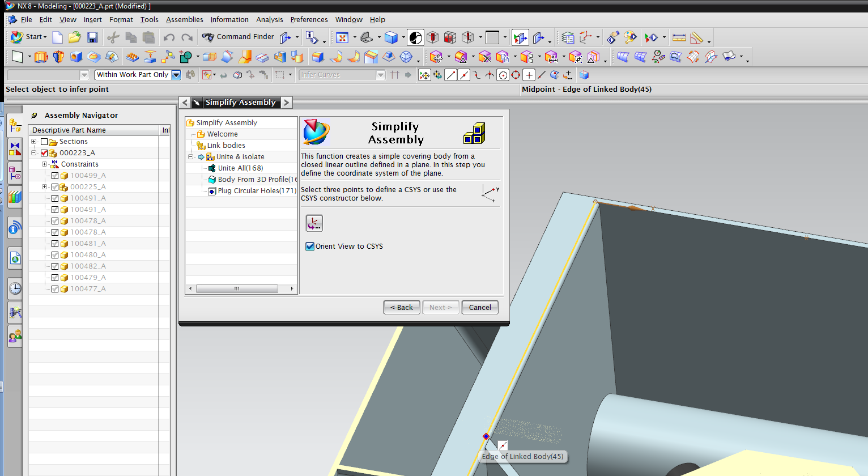Click the Back button
The width and height of the screenshot is (868, 476).
click(402, 307)
